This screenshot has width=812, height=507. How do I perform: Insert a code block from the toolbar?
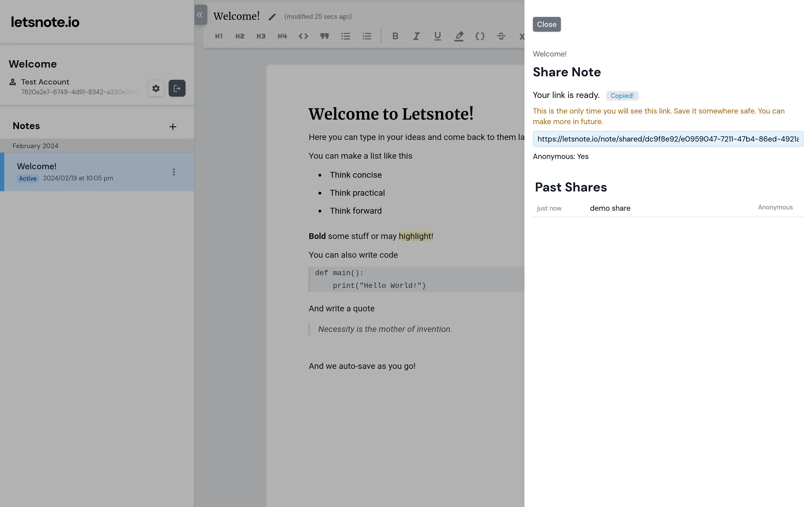pos(303,36)
